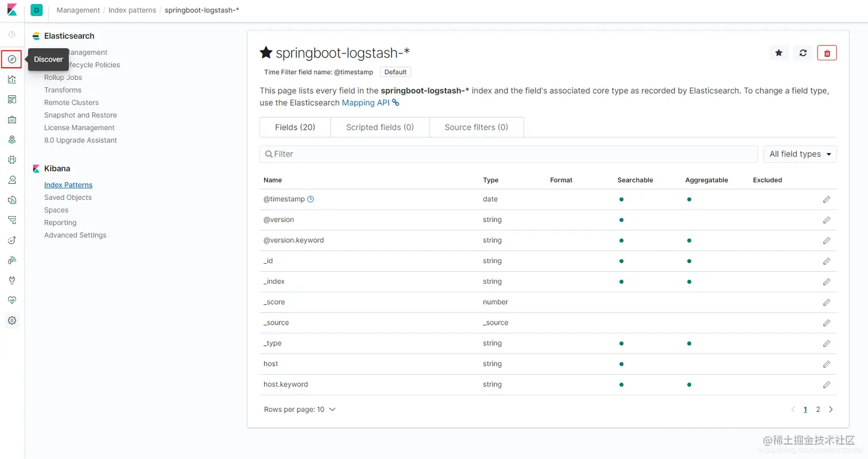Open the Dev Tools wrench icon
The height and width of the screenshot is (459, 868).
[11, 280]
